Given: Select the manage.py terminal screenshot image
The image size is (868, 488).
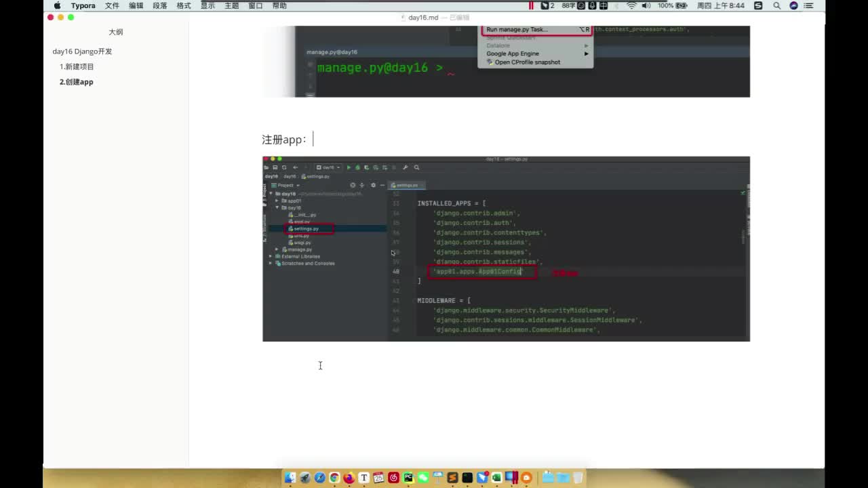Looking at the screenshot, I should click(x=506, y=62).
